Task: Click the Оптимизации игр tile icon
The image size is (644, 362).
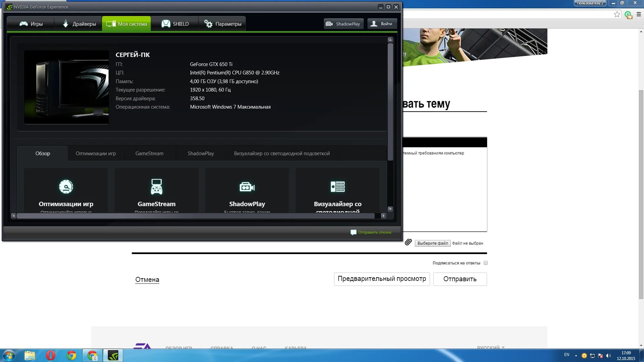Action: tap(66, 187)
